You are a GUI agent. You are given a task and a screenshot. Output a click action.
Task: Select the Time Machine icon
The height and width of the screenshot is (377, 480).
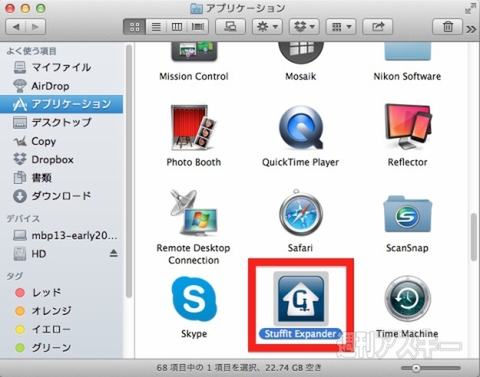407,299
